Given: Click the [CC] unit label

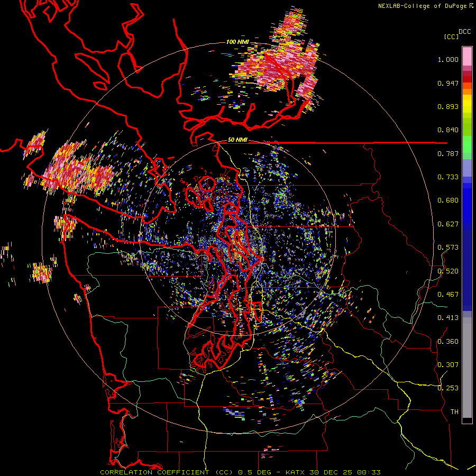Looking at the screenshot, I should coord(451,36).
